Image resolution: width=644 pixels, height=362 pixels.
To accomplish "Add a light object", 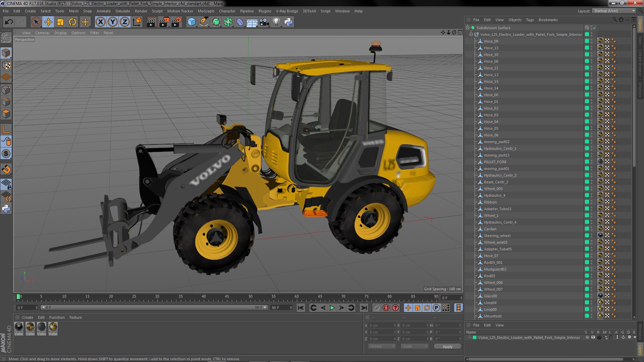I will point(276,22).
